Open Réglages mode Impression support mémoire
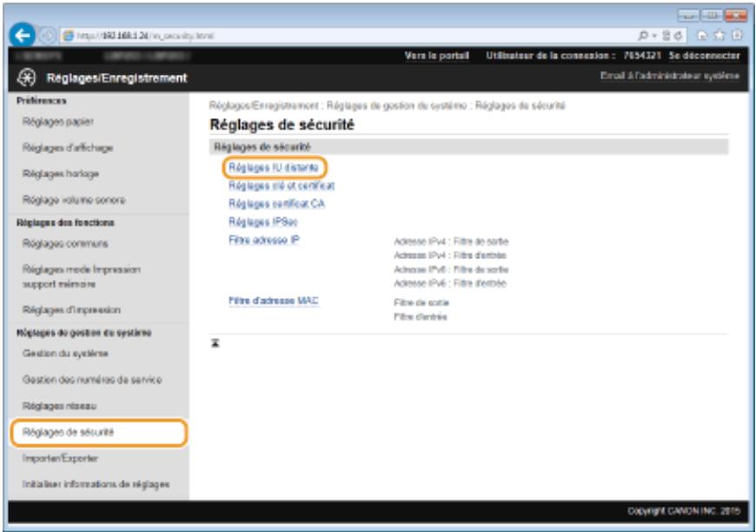The height and width of the screenshot is (532, 756). click(81, 276)
